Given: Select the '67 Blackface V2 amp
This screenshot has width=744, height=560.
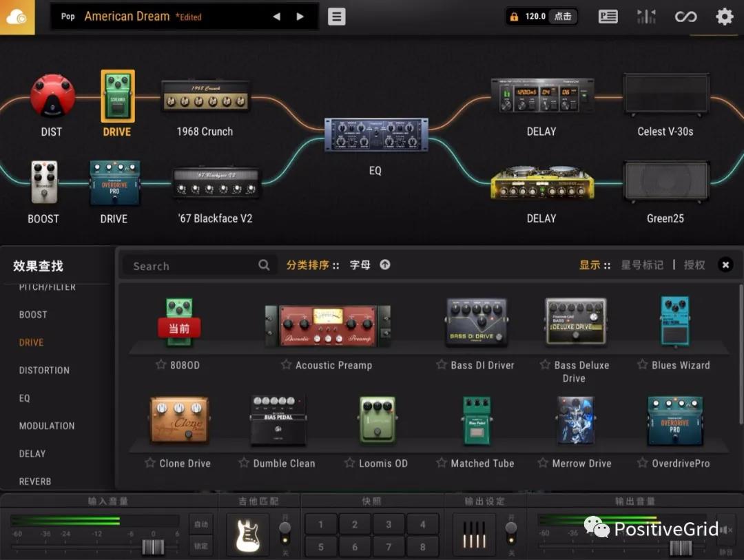Looking at the screenshot, I should (x=216, y=183).
